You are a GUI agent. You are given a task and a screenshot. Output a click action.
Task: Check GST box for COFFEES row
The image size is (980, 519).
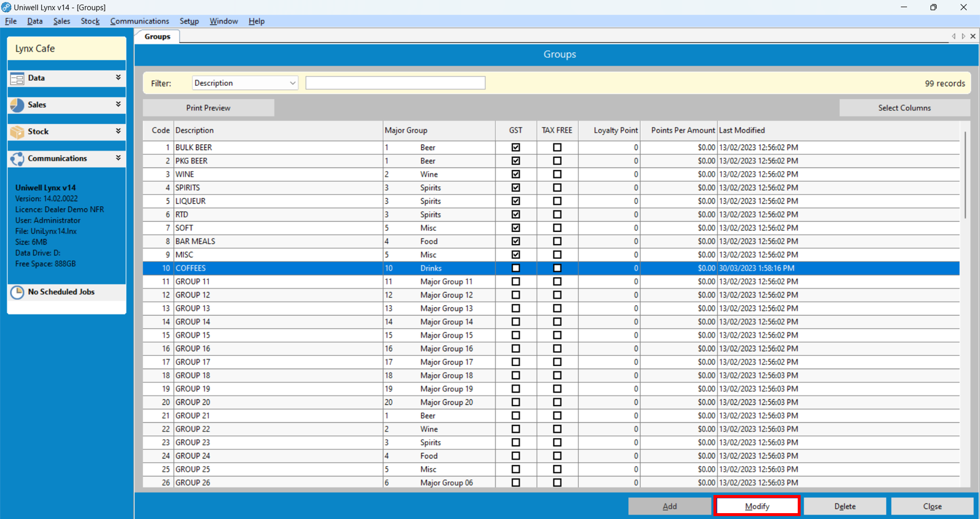point(515,268)
